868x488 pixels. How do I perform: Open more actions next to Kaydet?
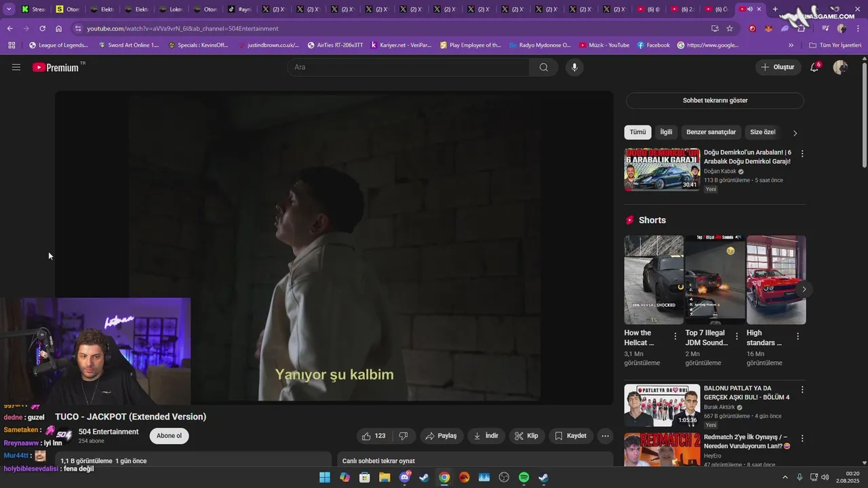pyautogui.click(x=606, y=436)
